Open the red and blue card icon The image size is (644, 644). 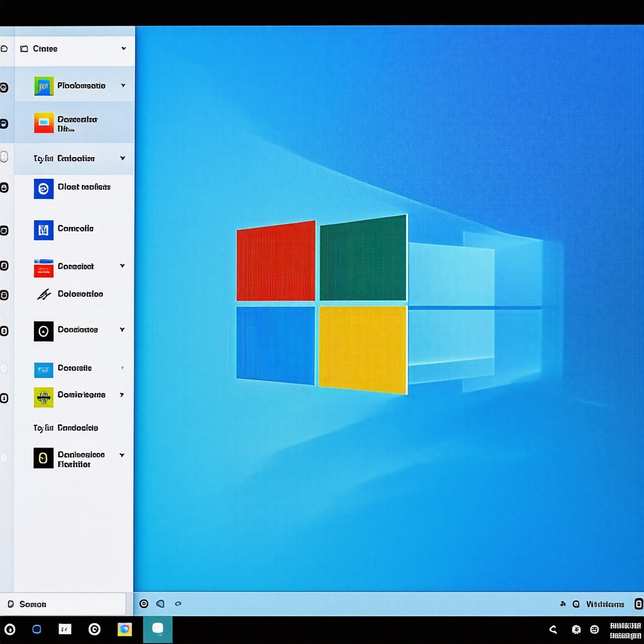click(x=43, y=268)
